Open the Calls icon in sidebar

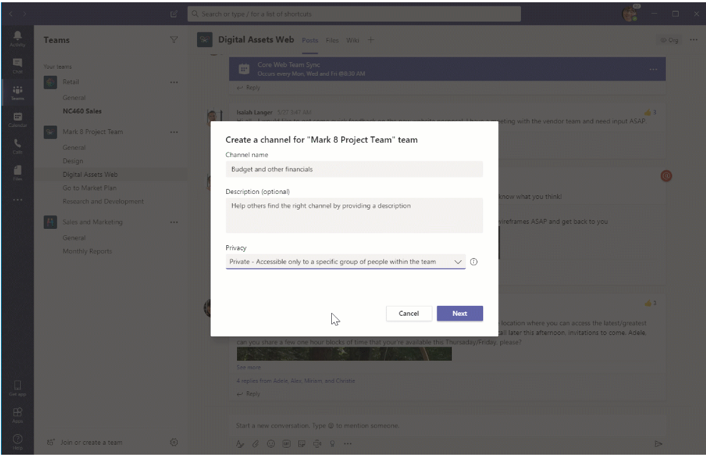[17, 146]
